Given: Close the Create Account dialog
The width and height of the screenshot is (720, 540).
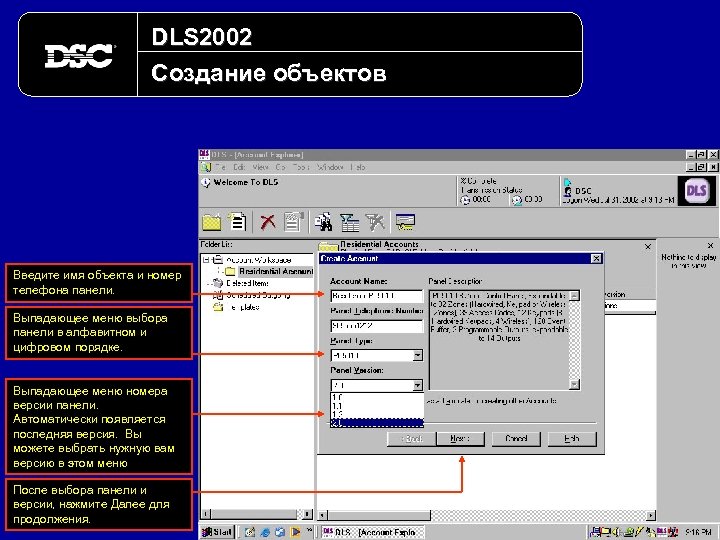Looking at the screenshot, I should [x=596, y=259].
